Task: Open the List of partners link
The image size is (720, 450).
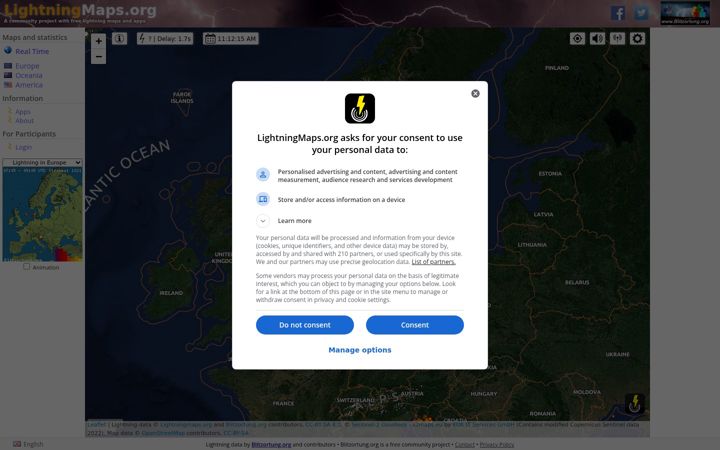Action: (433, 262)
